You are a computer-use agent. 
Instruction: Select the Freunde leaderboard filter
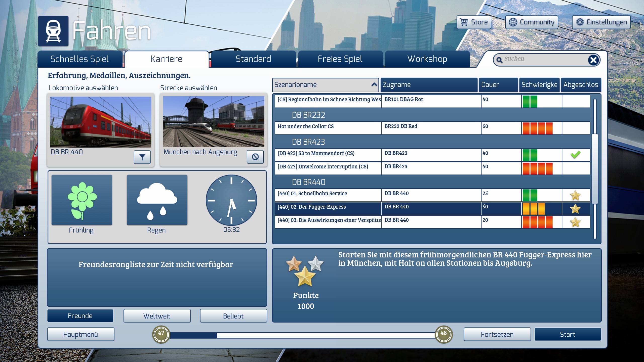pyautogui.click(x=80, y=316)
